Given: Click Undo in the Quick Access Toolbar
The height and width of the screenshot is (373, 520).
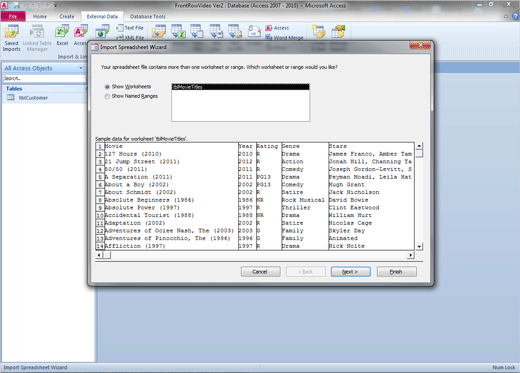Looking at the screenshot, I should click(27, 6).
